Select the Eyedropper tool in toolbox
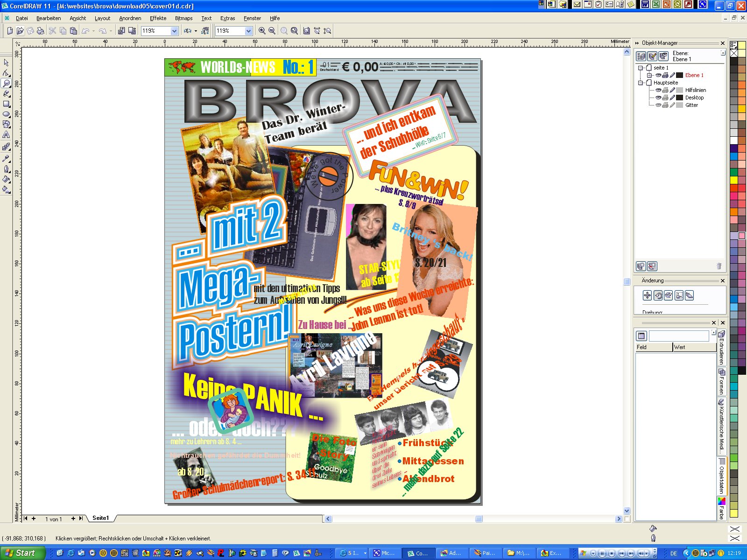 click(x=6, y=158)
